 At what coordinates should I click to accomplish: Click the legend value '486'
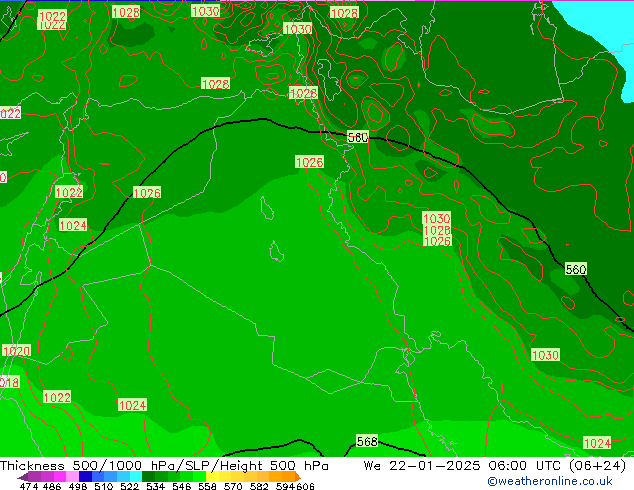coord(52,486)
